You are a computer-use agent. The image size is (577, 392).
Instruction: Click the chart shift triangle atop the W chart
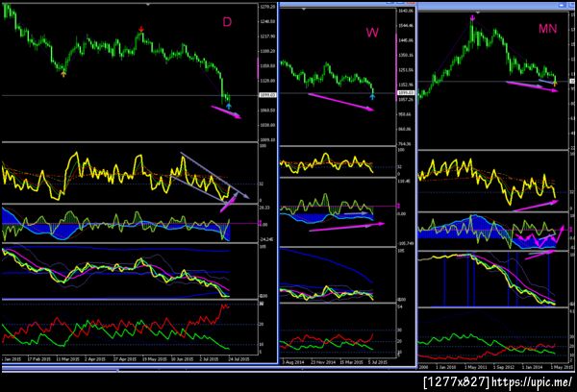(x=304, y=9)
